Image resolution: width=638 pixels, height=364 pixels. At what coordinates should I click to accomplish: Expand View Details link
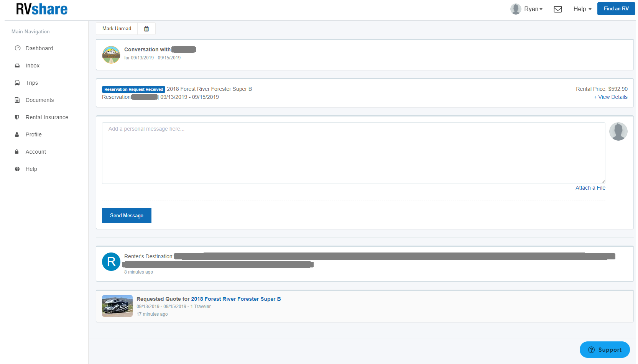click(610, 97)
